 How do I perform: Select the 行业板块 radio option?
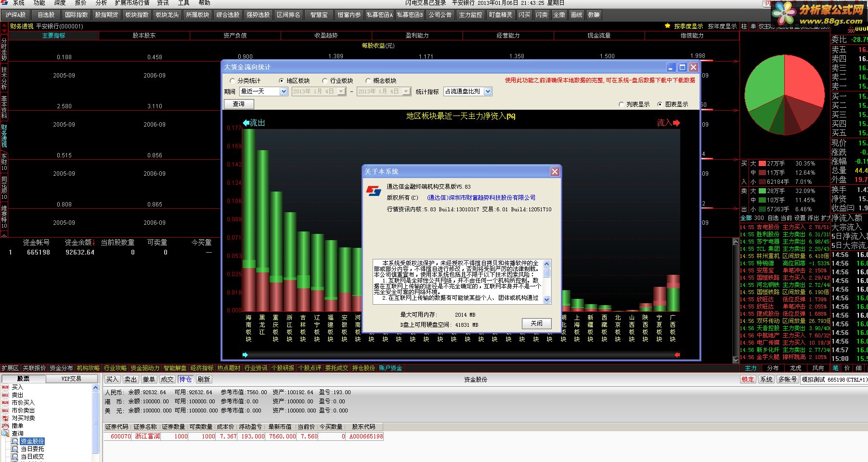tap(337, 81)
